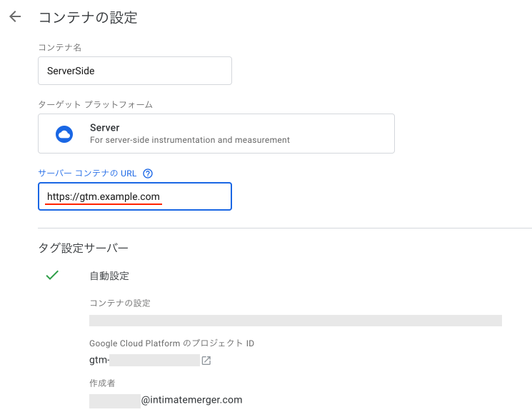Screen dimensions: 532x417
Task: Click Google Cloud Platform のプロジェクト ID label
Action: click(171, 343)
